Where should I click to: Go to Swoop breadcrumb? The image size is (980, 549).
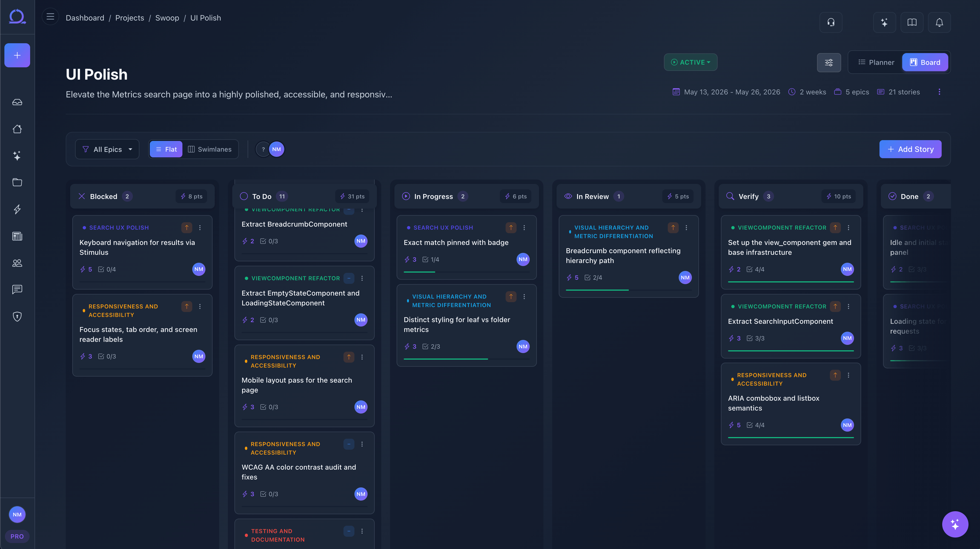pyautogui.click(x=167, y=18)
